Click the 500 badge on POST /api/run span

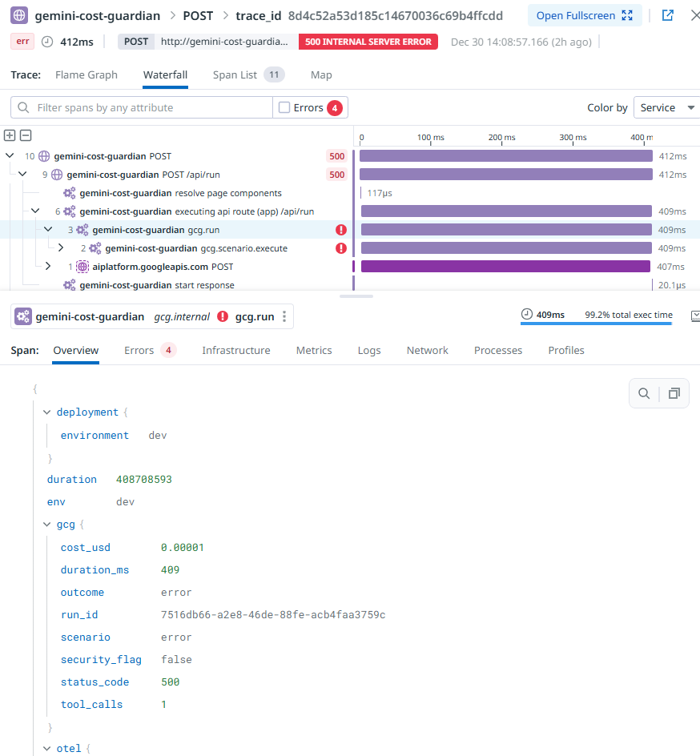[x=336, y=175]
